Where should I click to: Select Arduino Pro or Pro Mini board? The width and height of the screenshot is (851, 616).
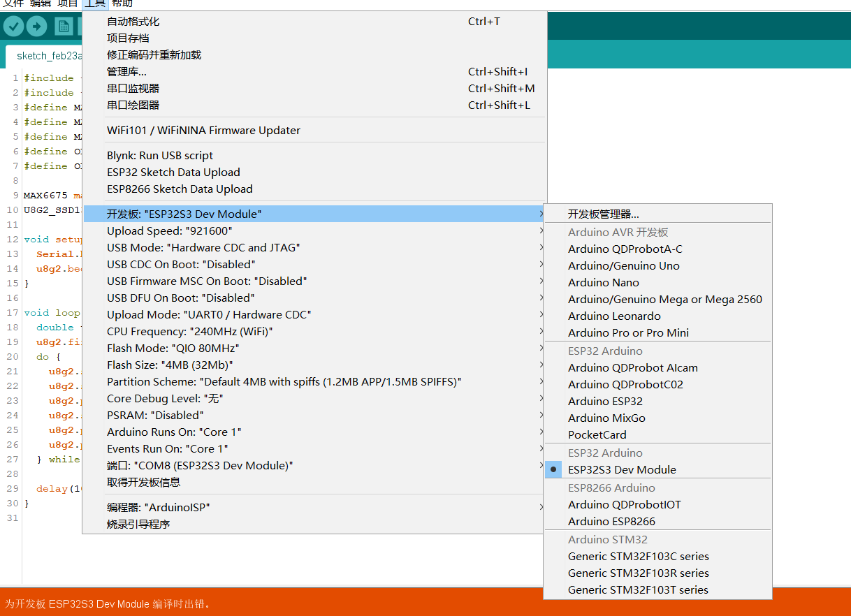(x=657, y=333)
